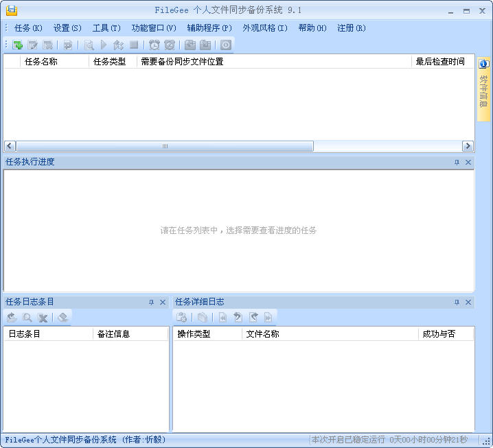This screenshot has width=493, height=448.
Task: Sort by 任务名称 column header
Action: pos(54,62)
